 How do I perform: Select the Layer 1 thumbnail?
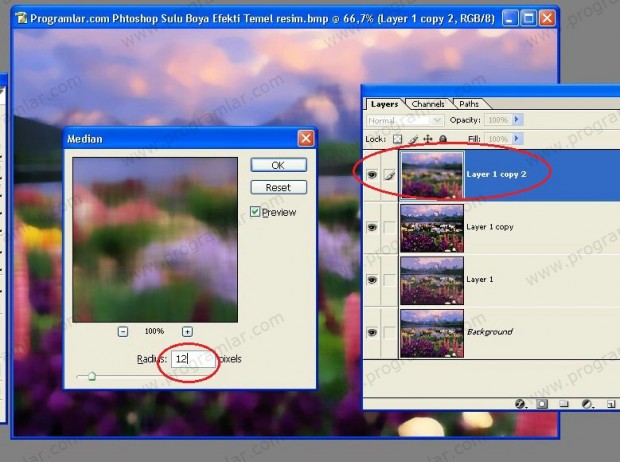(432, 280)
